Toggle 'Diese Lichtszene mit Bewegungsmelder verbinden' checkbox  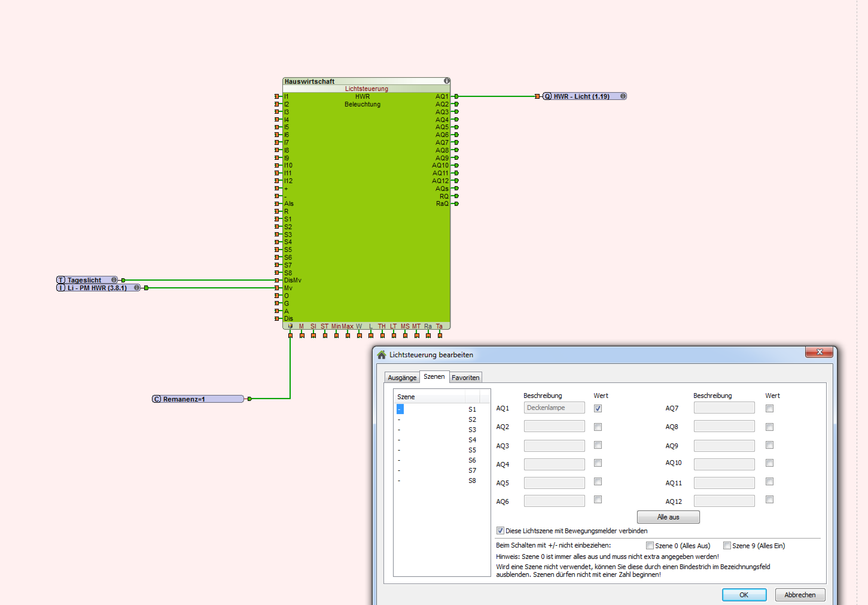point(500,530)
